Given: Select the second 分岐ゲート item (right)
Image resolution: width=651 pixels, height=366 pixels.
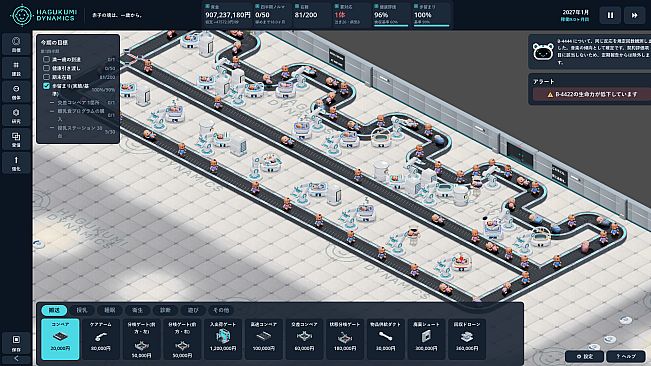Looking at the screenshot, I should tap(182, 339).
